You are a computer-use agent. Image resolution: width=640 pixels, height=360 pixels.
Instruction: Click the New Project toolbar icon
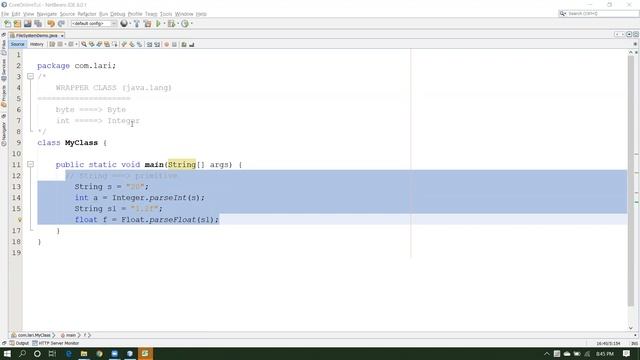(x=17, y=24)
